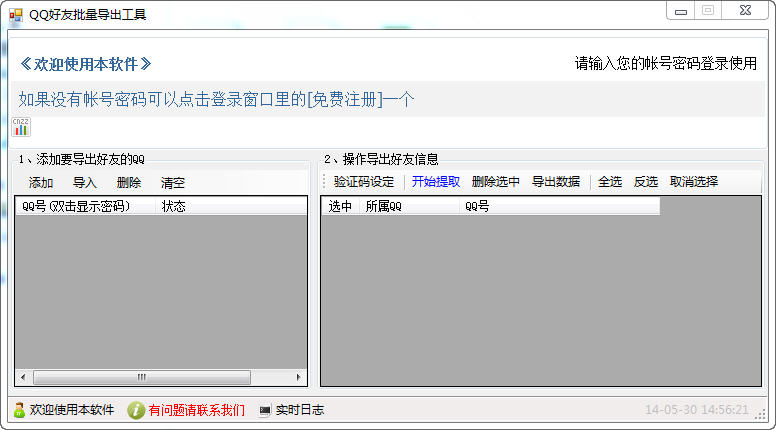Close the QQ好友批量导出工具 window
The image size is (776, 430).
(x=745, y=11)
